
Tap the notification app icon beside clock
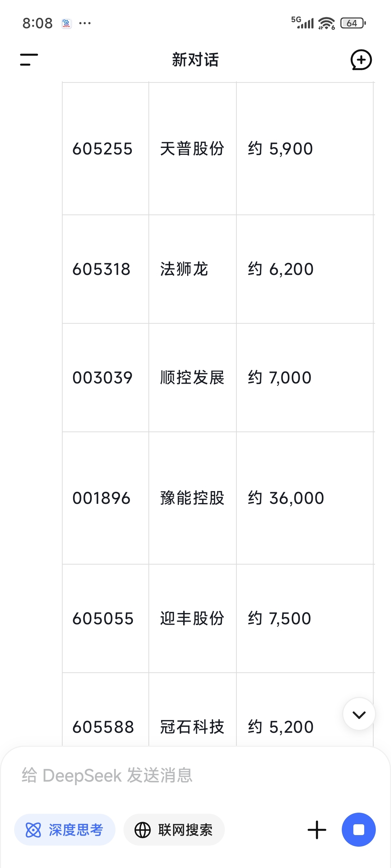pos(66,24)
